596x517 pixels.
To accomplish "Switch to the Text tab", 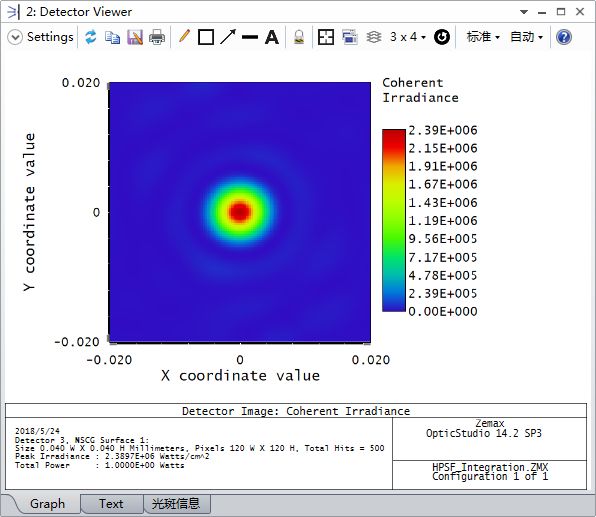I will tap(111, 504).
